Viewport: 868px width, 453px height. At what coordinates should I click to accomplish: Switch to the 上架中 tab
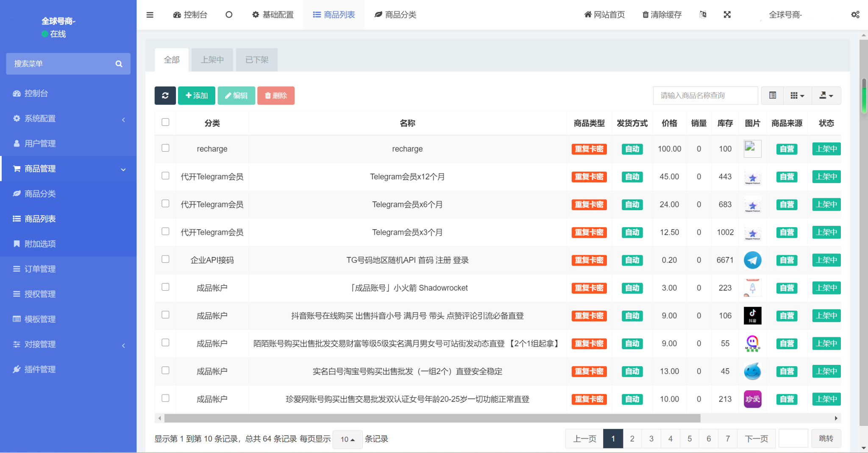click(x=212, y=60)
